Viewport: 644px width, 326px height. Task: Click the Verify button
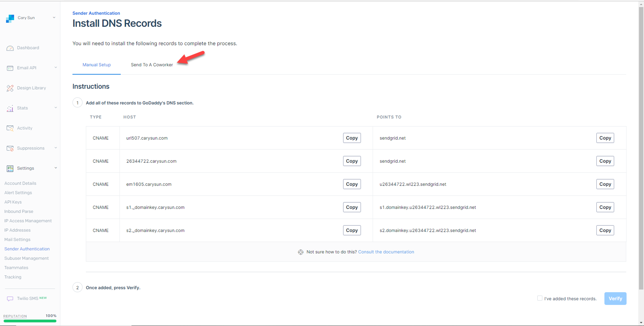615,299
